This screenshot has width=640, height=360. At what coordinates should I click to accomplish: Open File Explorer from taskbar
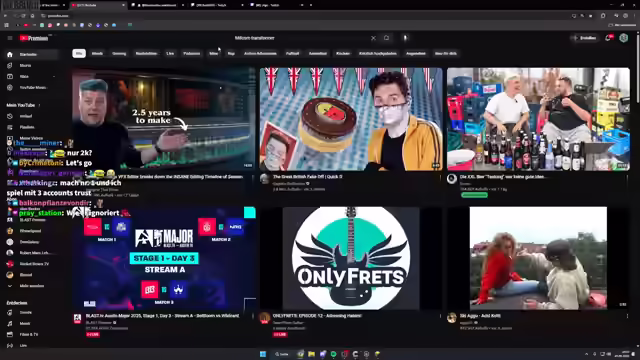tap(311, 354)
